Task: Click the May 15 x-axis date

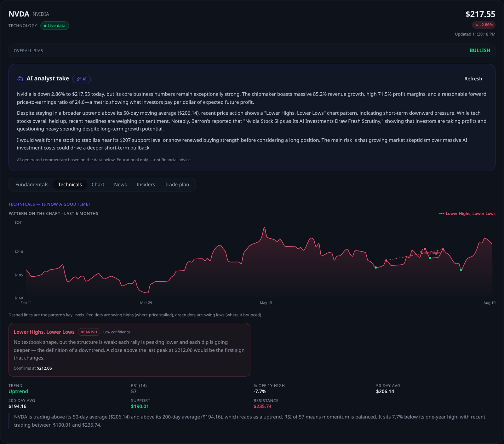Action: (266, 303)
